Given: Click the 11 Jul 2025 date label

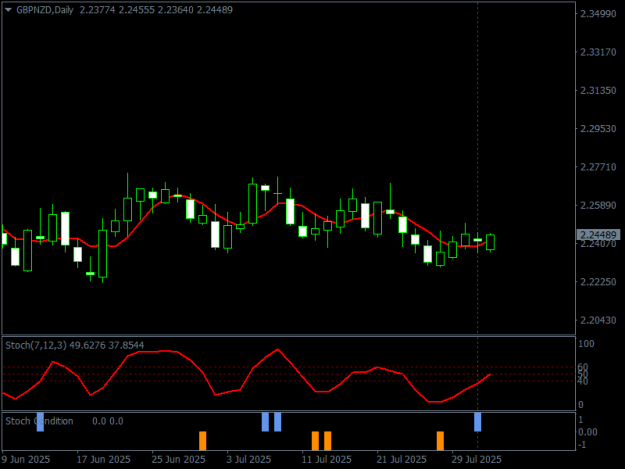Looking at the screenshot, I should 326,459.
